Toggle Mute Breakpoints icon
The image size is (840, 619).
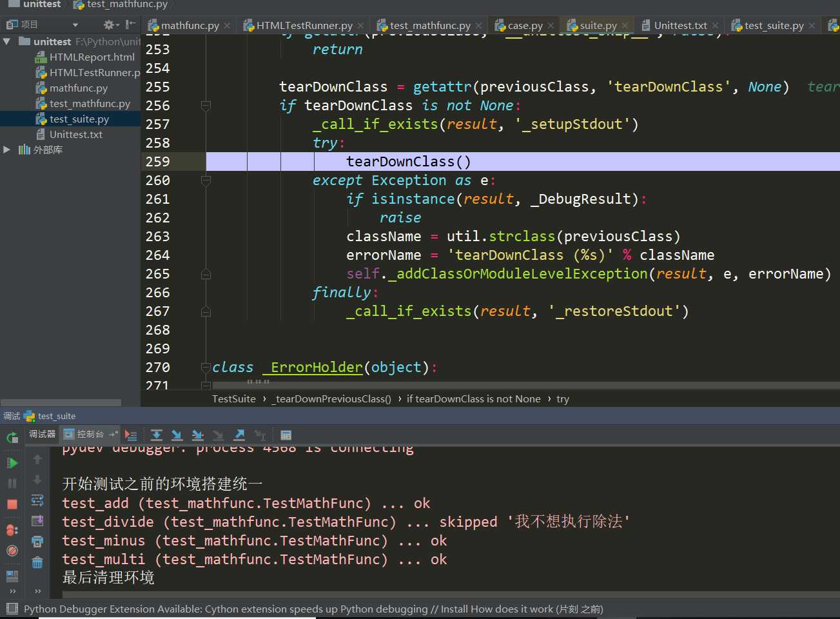coord(12,551)
